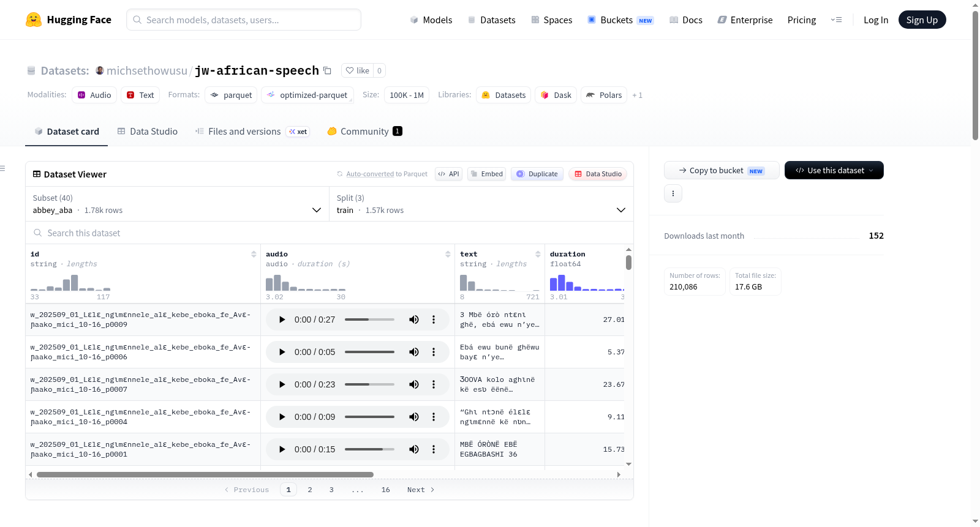
Task: Expand the Subset abbey_aba dropdown
Action: click(177, 204)
